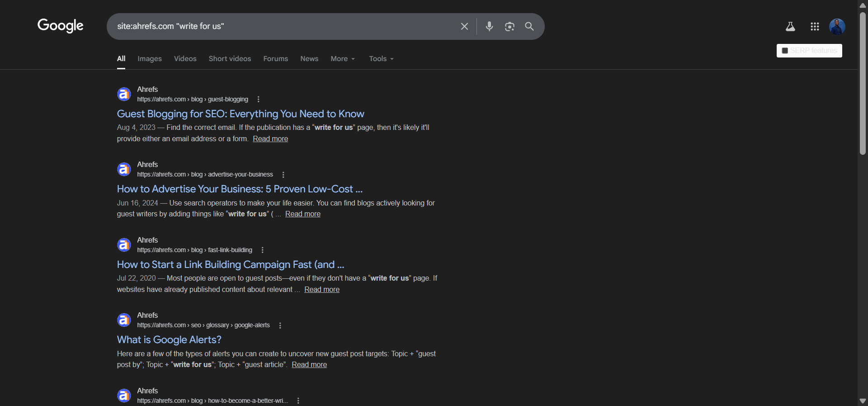Clear the search box text
This screenshot has height=406, width=868.
tap(464, 26)
